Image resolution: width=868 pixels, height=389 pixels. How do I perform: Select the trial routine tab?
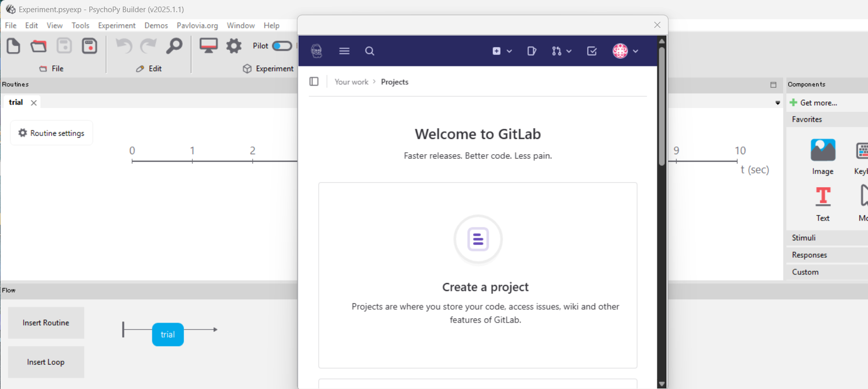16,102
